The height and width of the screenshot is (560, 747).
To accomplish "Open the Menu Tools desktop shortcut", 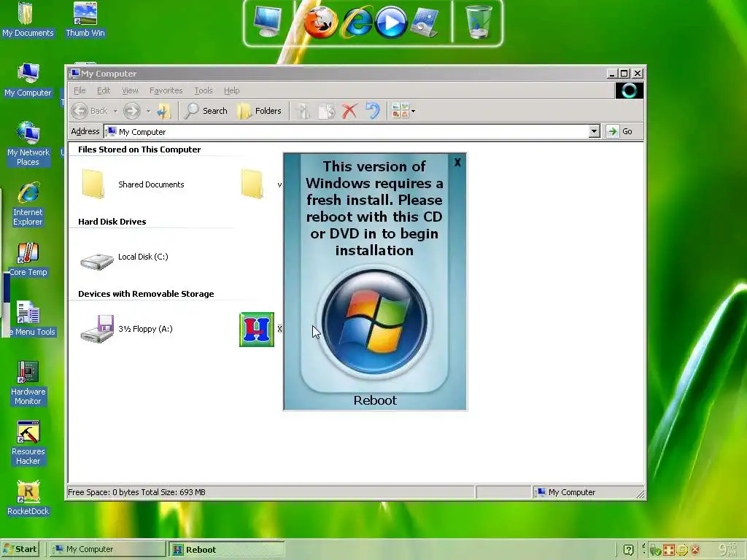I will pyautogui.click(x=29, y=319).
